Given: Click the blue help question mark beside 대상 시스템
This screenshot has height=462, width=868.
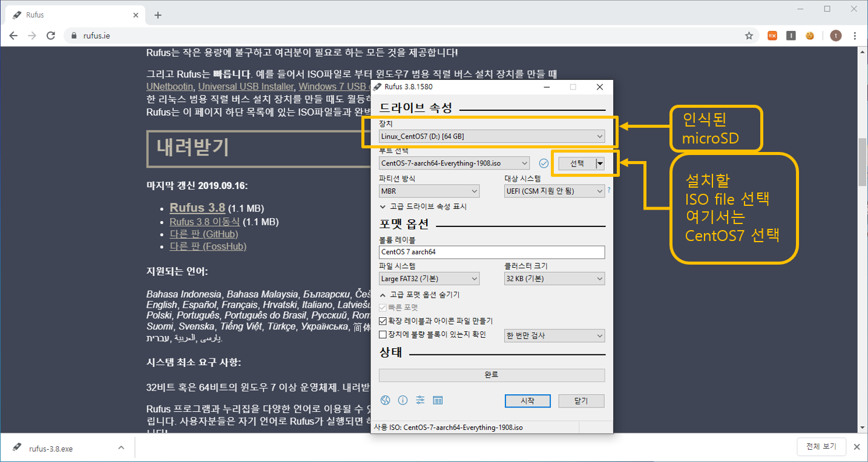Looking at the screenshot, I should [x=608, y=191].
